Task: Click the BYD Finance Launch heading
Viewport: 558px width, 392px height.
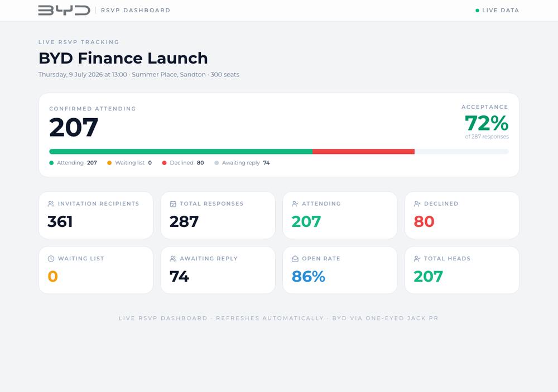Action: pyautogui.click(x=123, y=58)
